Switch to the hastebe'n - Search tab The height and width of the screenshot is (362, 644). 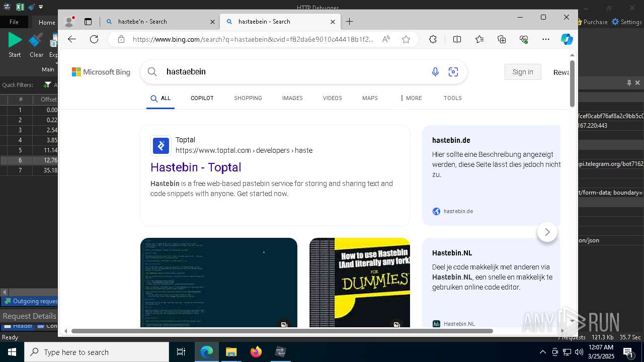[160, 22]
